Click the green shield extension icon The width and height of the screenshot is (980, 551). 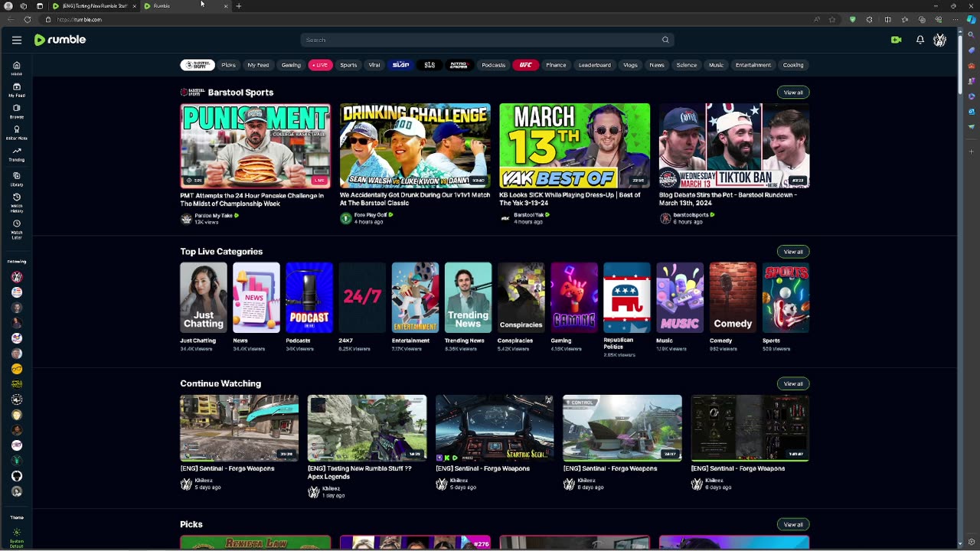pos(852,19)
